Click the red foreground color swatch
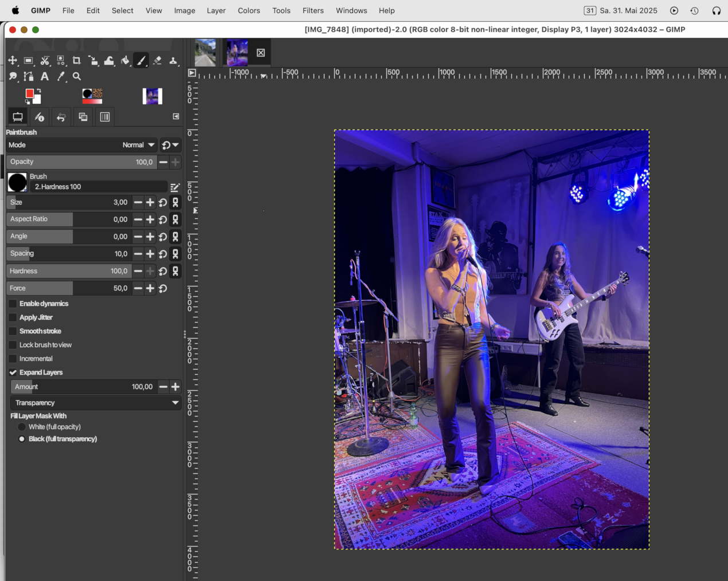The width and height of the screenshot is (728, 581). pyautogui.click(x=29, y=93)
